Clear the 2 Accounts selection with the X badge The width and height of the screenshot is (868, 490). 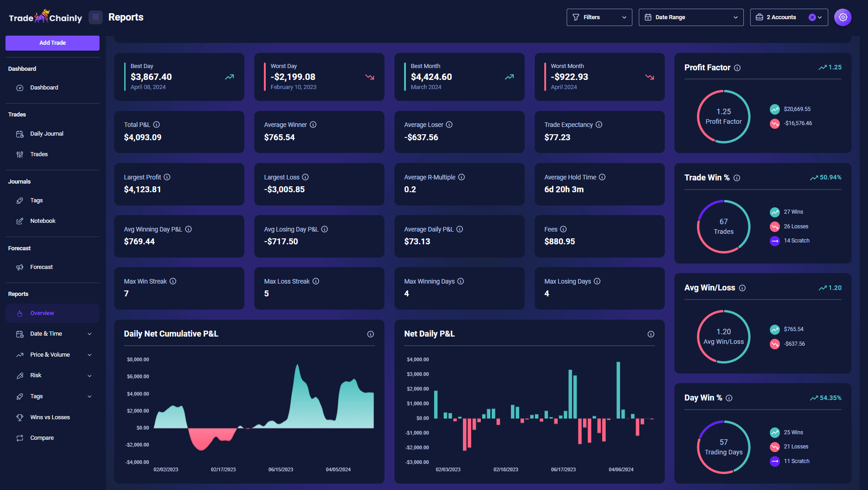tap(812, 17)
